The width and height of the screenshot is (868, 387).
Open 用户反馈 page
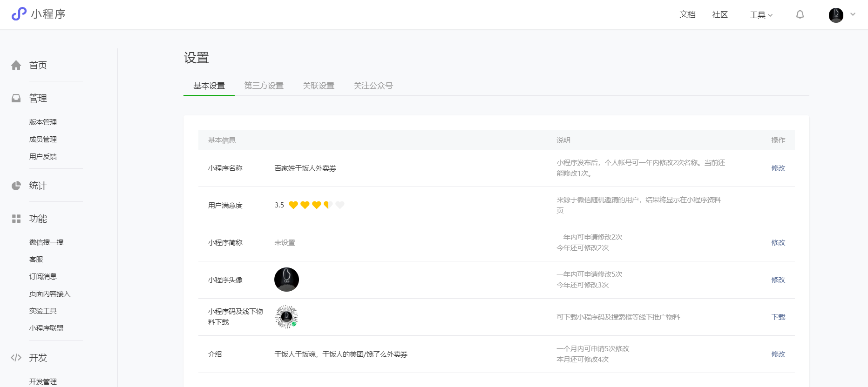tap(43, 156)
